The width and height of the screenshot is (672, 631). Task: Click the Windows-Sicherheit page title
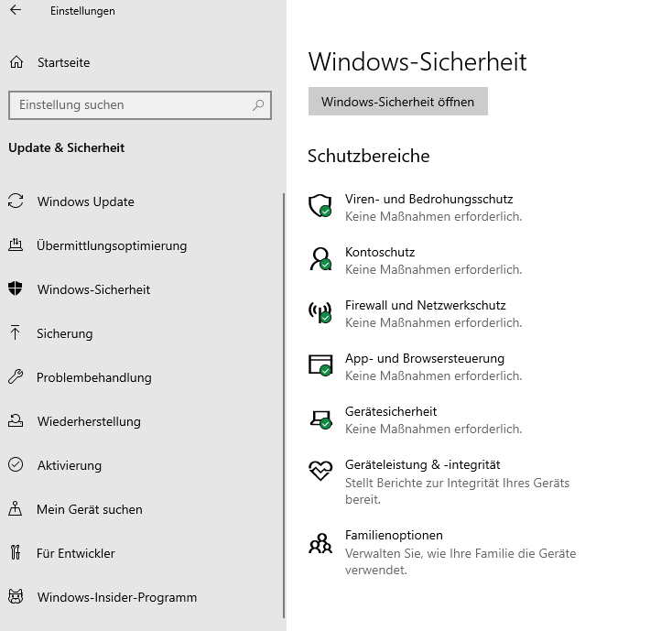coord(417,61)
